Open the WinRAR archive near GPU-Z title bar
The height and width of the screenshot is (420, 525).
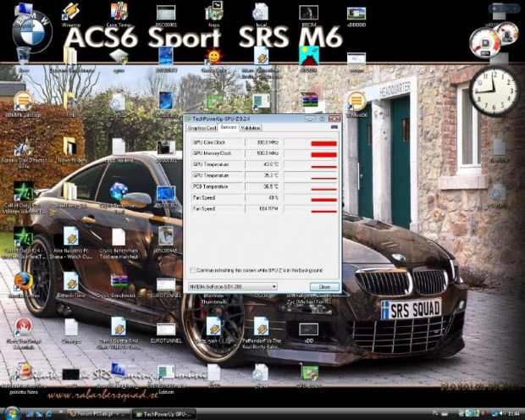pos(309,100)
